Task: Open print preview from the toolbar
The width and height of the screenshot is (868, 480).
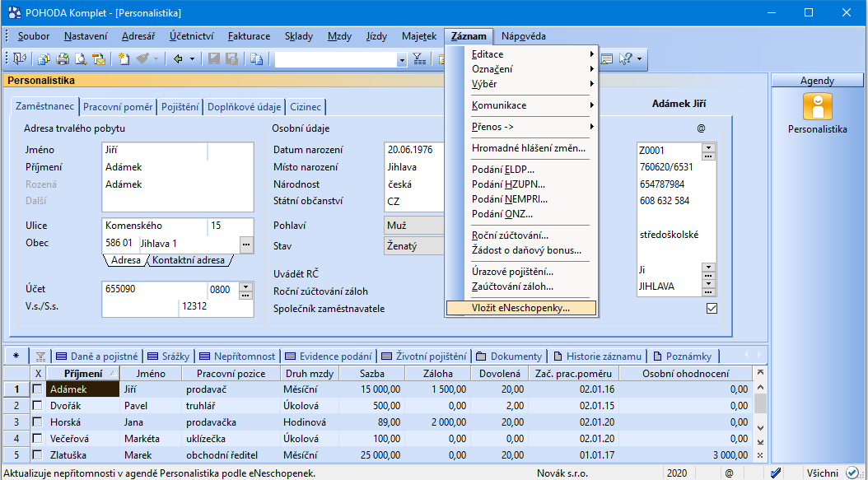Action: [81, 59]
